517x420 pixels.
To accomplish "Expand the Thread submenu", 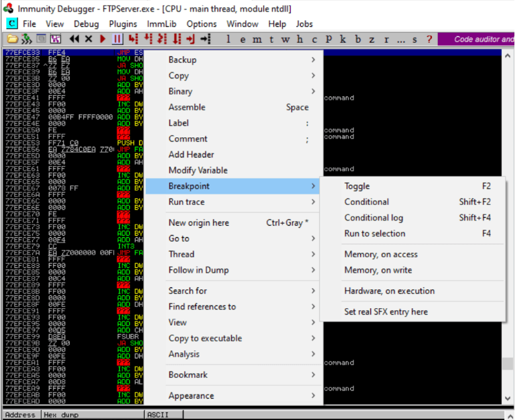I will click(x=234, y=255).
